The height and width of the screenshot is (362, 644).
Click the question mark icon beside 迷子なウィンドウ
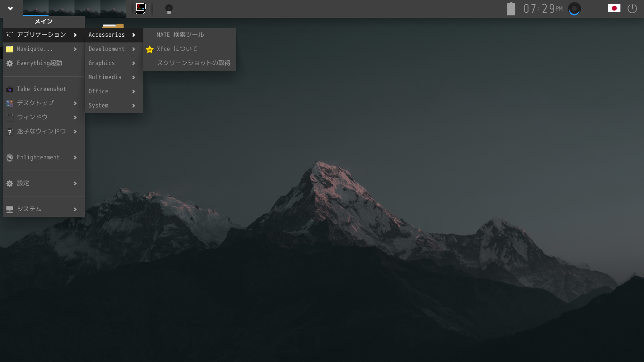(9, 132)
